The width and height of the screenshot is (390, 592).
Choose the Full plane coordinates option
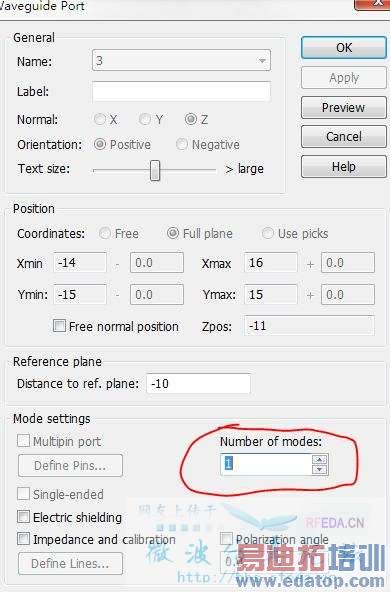tap(173, 233)
